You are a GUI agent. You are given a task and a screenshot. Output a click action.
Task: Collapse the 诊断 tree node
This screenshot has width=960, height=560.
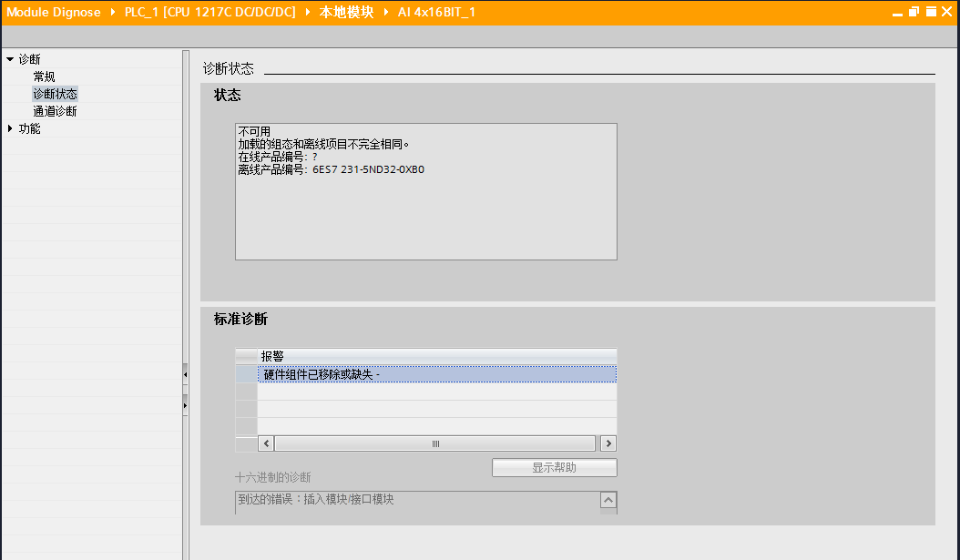(x=10, y=59)
